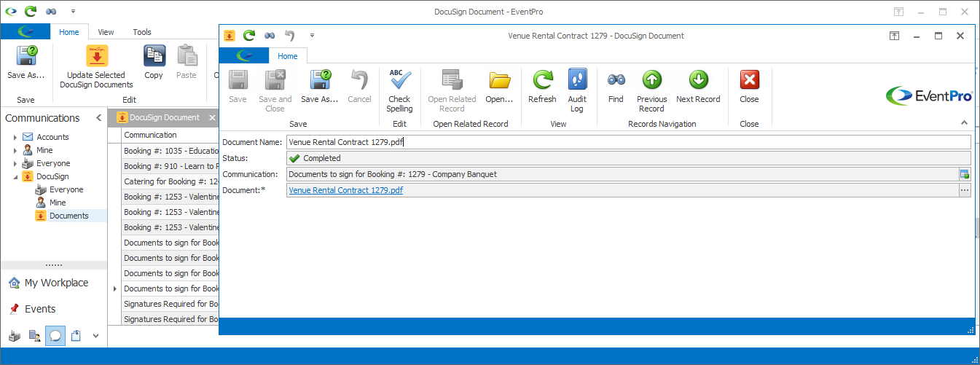Select Documents under the DocuSign tree
980x365 pixels.
pos(69,216)
